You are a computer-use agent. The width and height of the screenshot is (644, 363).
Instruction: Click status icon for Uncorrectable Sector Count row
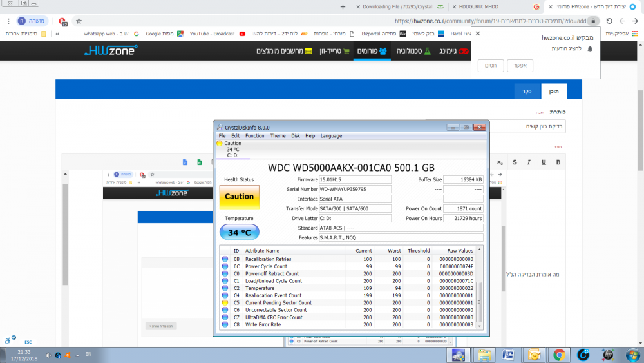[x=225, y=310]
